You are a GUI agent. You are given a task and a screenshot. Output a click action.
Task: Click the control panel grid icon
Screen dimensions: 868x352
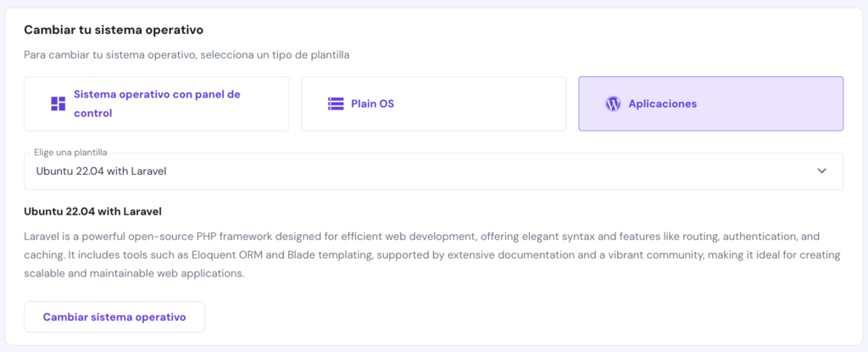coord(58,103)
